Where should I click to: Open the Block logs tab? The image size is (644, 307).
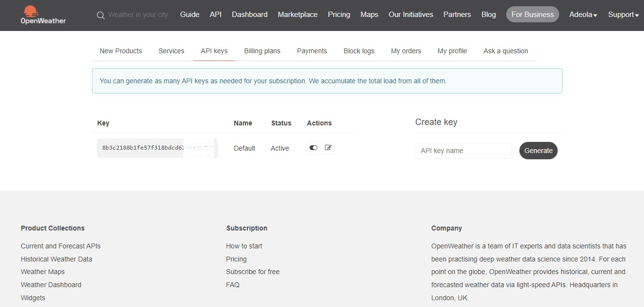pyautogui.click(x=359, y=51)
